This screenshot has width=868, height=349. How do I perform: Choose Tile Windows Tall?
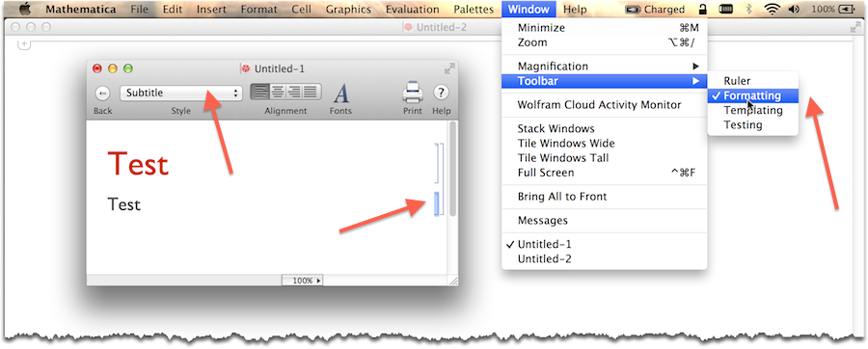coord(605,158)
